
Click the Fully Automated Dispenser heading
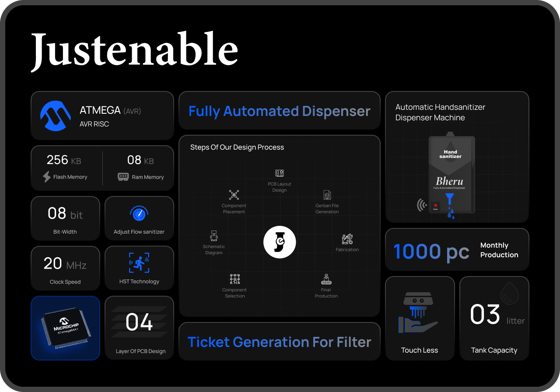(280, 111)
